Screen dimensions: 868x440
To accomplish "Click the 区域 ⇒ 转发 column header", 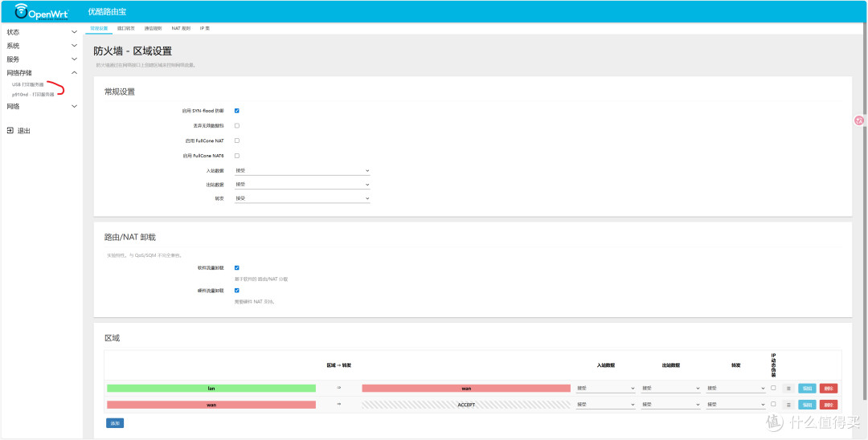I will tap(339, 365).
